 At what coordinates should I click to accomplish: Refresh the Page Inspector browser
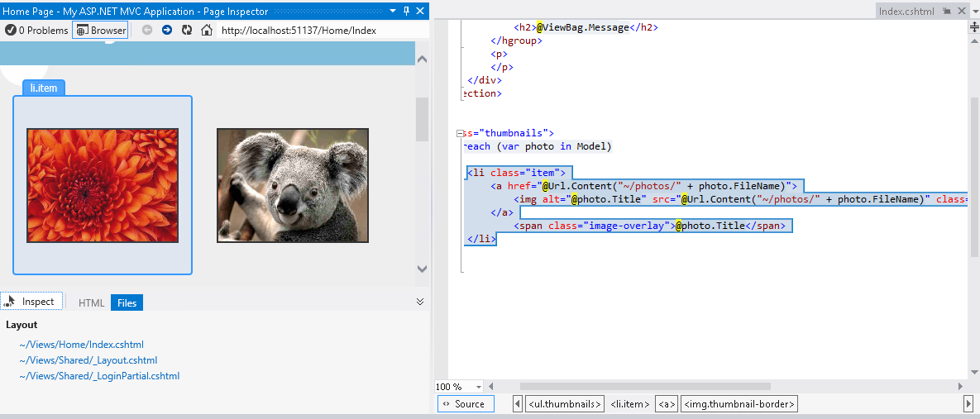187,31
